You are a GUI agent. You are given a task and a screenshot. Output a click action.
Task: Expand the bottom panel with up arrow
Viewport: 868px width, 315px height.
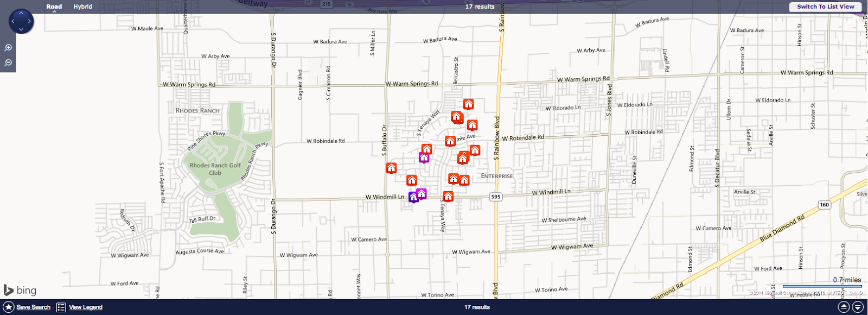[844, 307]
